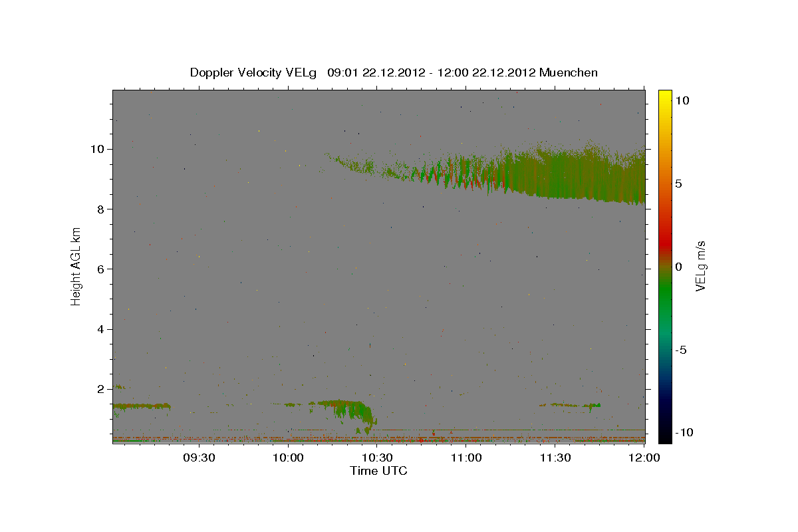Click the 11:00 time tick label

(466, 458)
